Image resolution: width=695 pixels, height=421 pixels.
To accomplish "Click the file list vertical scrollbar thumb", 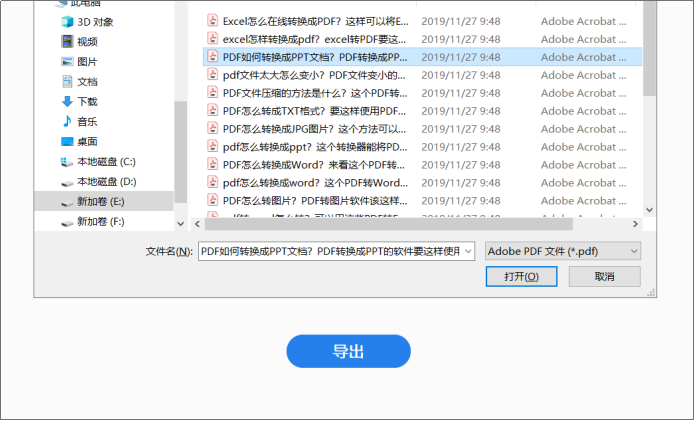I will [x=650, y=48].
